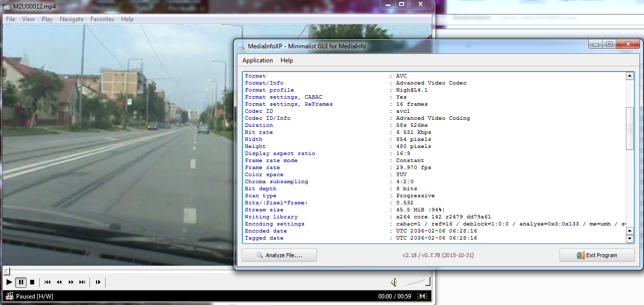Screen dimensions: 644x305
Task: Start playback with the Play button
Action: pos(9,282)
